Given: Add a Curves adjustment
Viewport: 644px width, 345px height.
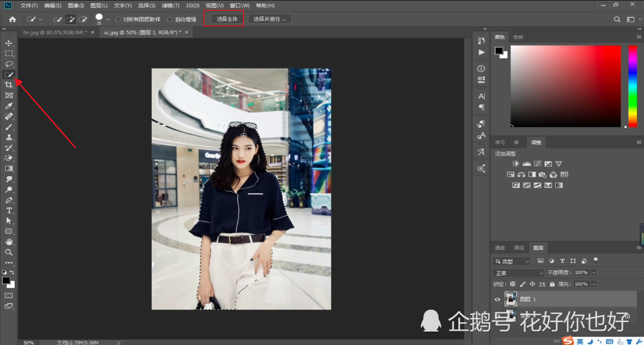Looking at the screenshot, I should [537, 164].
